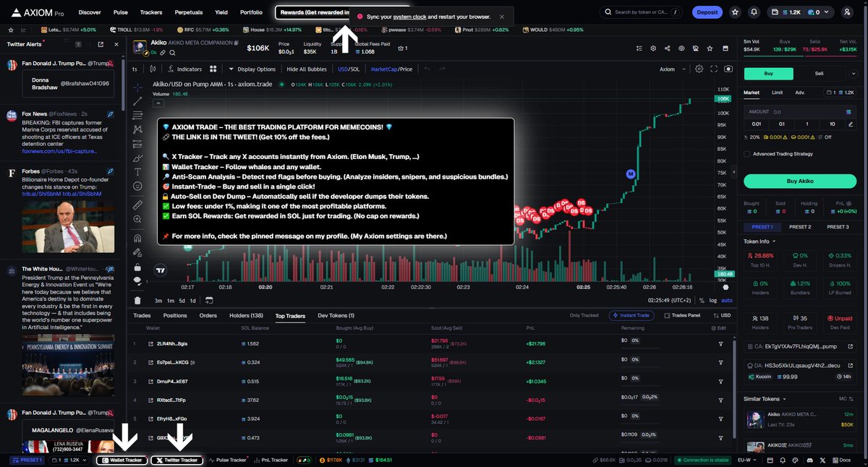Toggle log scale on chart
Viewport: 868px width, 467px height.
713,300
